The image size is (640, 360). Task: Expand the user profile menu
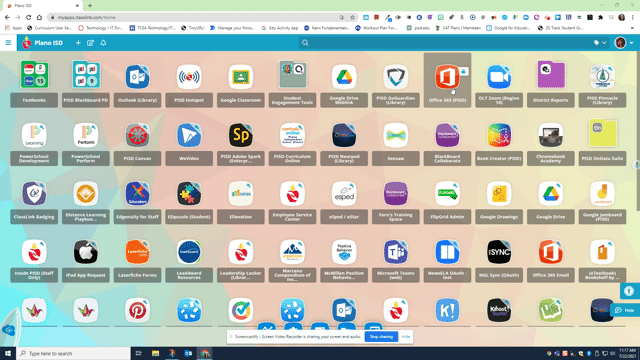[624, 42]
